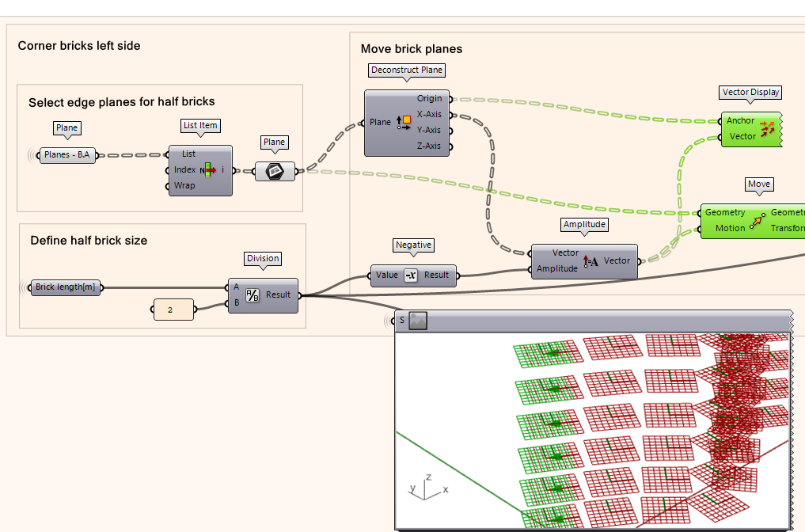Image resolution: width=805 pixels, height=532 pixels.
Task: Select the Planes - B.A parameter
Action: point(67,155)
